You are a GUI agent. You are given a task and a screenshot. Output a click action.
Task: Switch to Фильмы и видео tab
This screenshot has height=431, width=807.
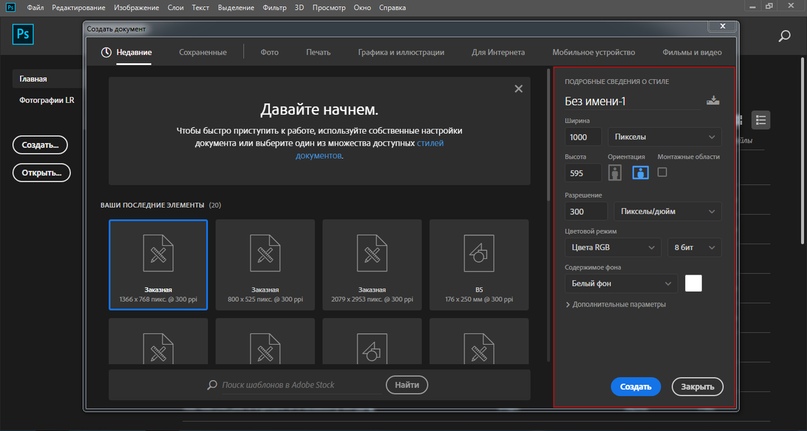[x=692, y=52]
